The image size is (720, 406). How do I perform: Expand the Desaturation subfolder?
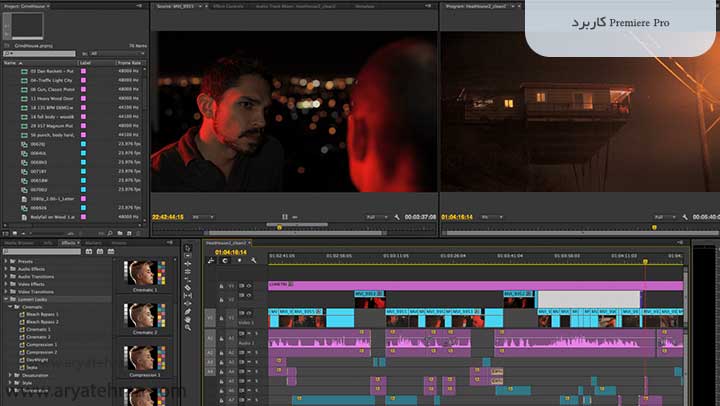(10, 375)
